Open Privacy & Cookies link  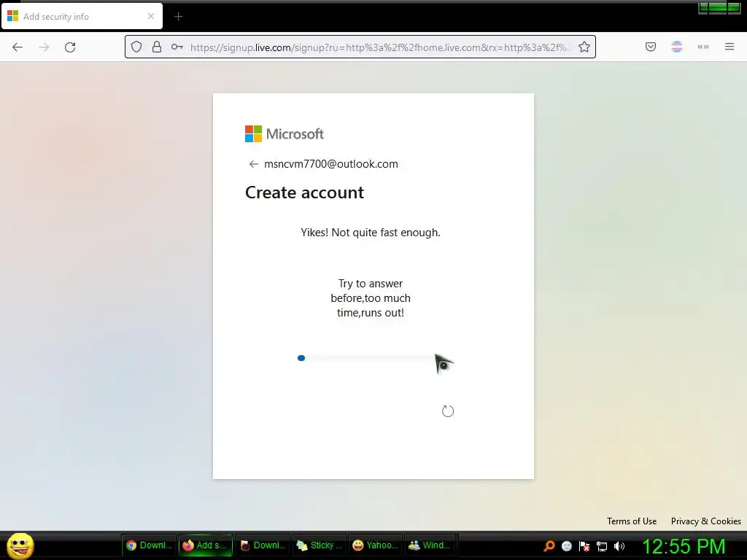(706, 521)
